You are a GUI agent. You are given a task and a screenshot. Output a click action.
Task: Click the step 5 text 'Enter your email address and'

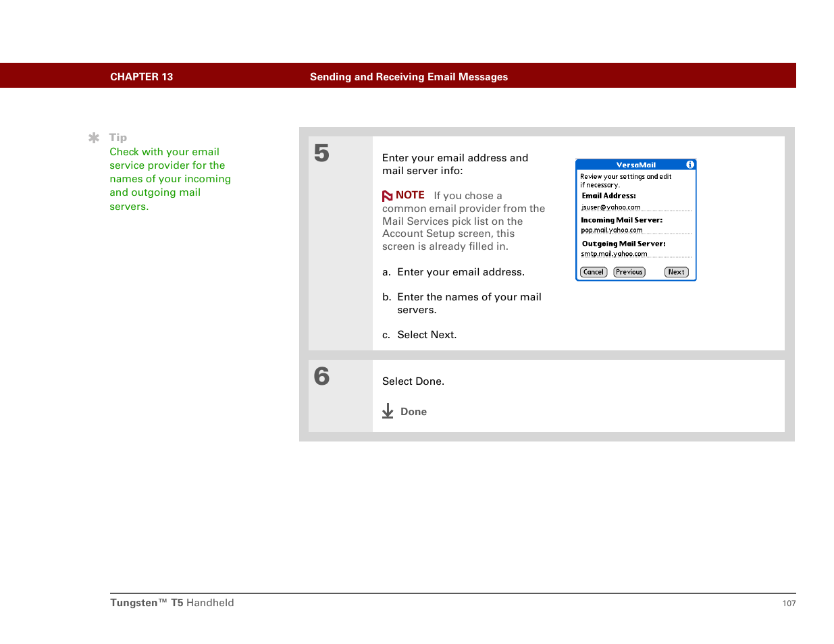click(455, 158)
